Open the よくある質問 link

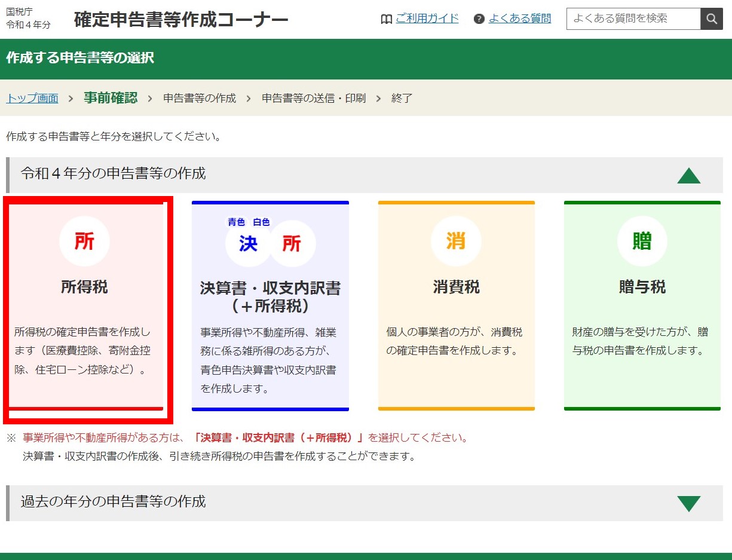click(519, 19)
